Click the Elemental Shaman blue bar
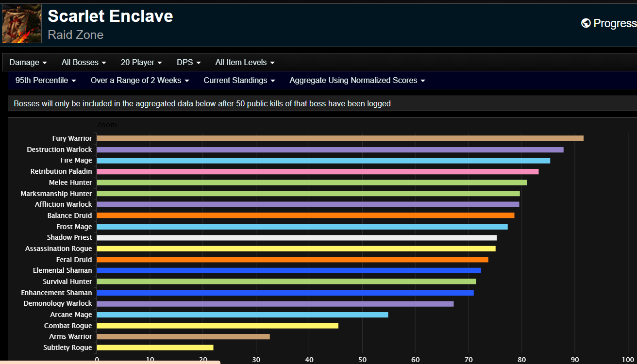The height and width of the screenshot is (364, 637). (289, 270)
